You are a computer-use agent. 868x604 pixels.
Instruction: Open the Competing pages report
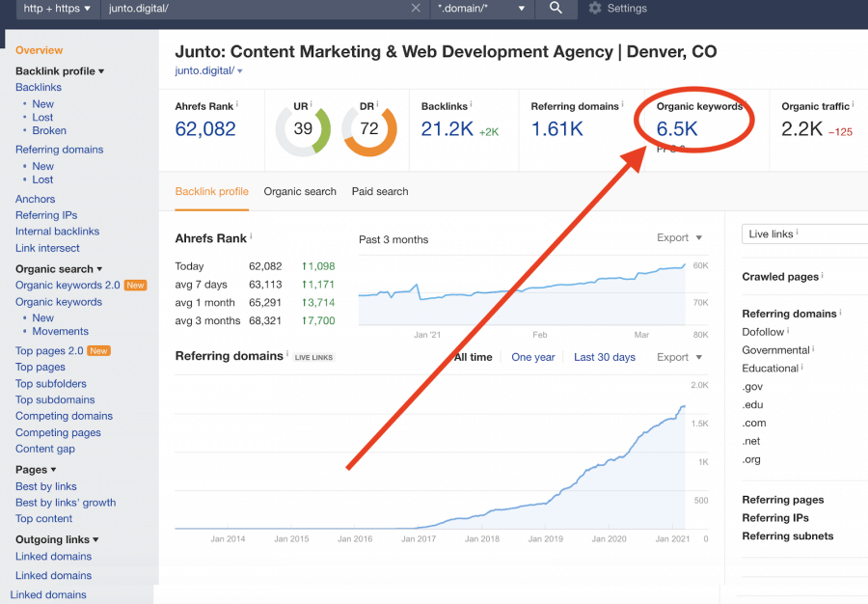pos(58,432)
